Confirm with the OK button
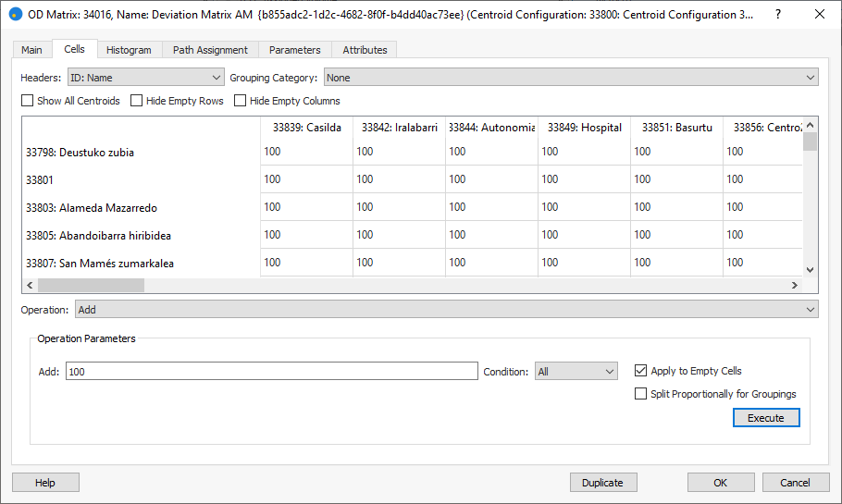Screen dimensions: 842x504 (721, 483)
